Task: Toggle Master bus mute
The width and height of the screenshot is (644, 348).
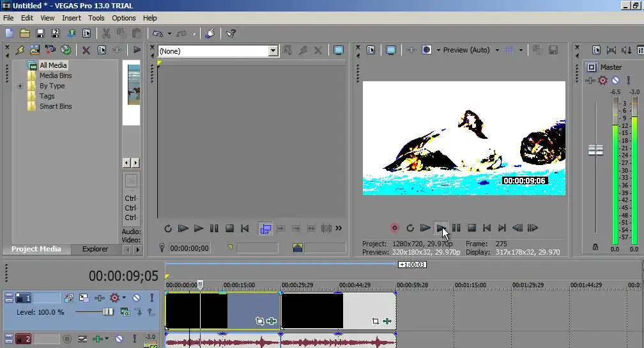Action: click(x=615, y=80)
